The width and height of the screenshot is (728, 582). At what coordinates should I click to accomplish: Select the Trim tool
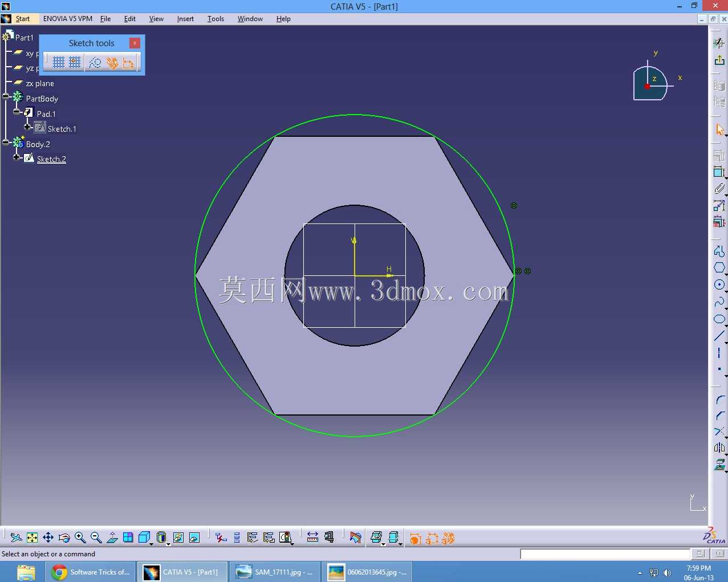(719, 432)
